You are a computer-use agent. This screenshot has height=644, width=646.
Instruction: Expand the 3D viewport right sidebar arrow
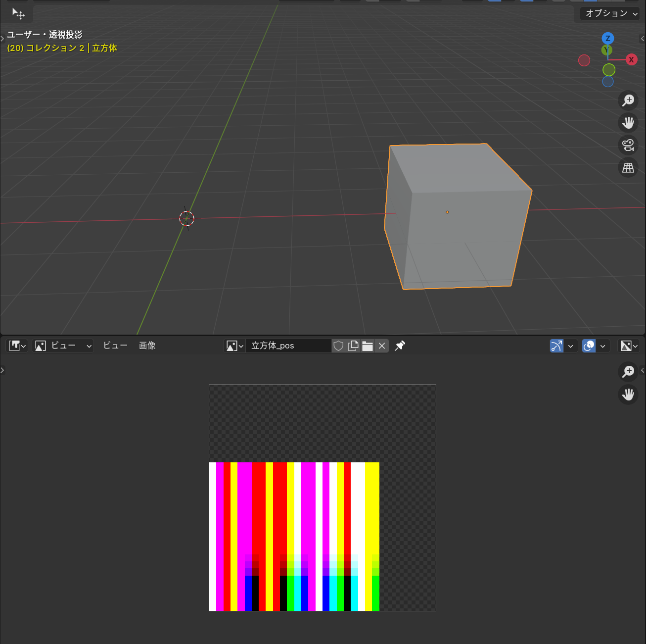[x=643, y=39]
